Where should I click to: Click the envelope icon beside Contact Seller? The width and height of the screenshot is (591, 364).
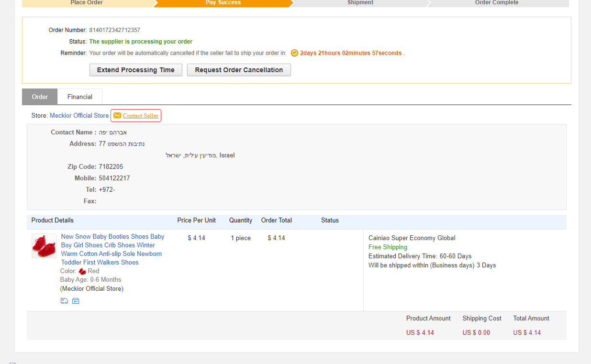tap(117, 115)
